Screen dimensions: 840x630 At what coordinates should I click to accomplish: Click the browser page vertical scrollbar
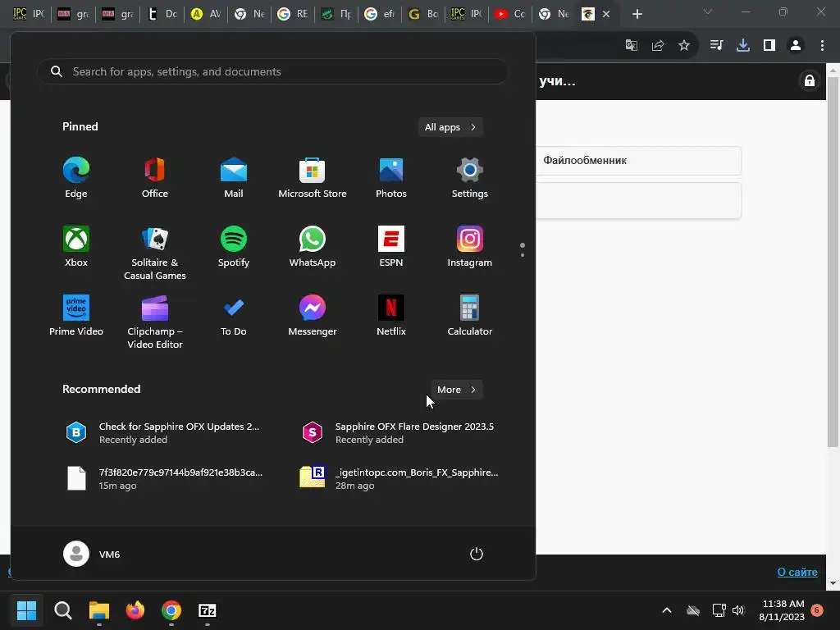[x=833, y=261]
